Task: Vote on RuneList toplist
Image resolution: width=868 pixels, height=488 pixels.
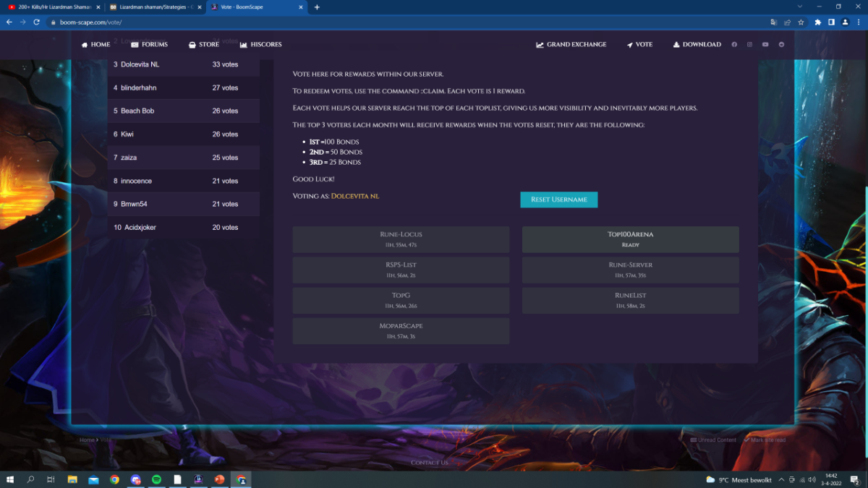Action: click(x=631, y=301)
